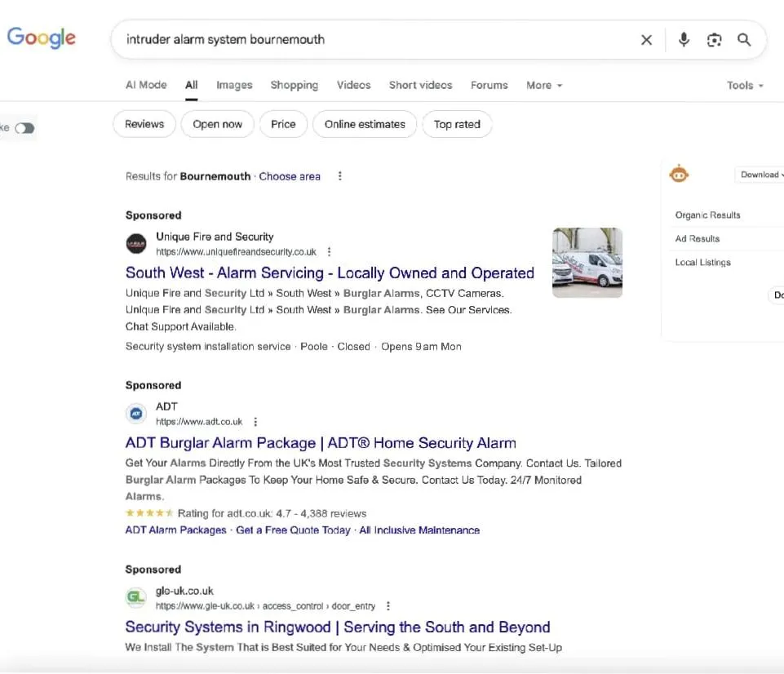Click the ADT round logo favicon
This screenshot has width=784, height=674.
(x=136, y=414)
